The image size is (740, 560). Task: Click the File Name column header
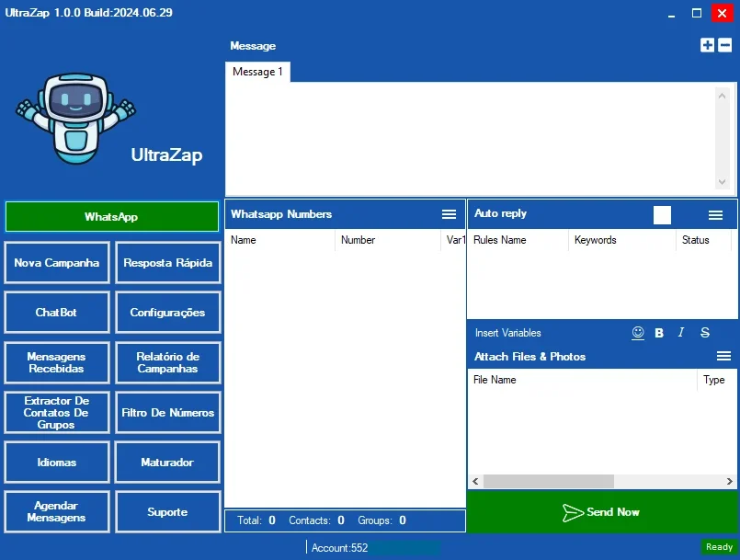pyautogui.click(x=582, y=380)
